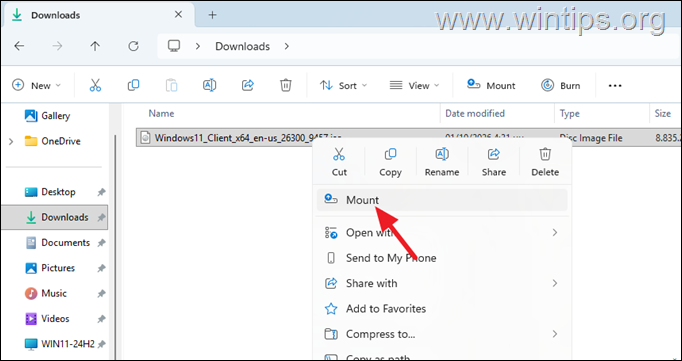Click the Back navigation arrow
Screen dimensions: 682x361
coord(19,46)
